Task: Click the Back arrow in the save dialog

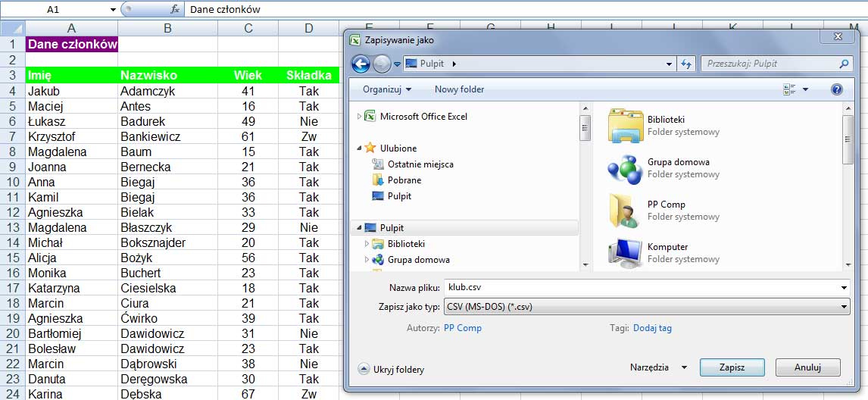Action: tap(361, 64)
